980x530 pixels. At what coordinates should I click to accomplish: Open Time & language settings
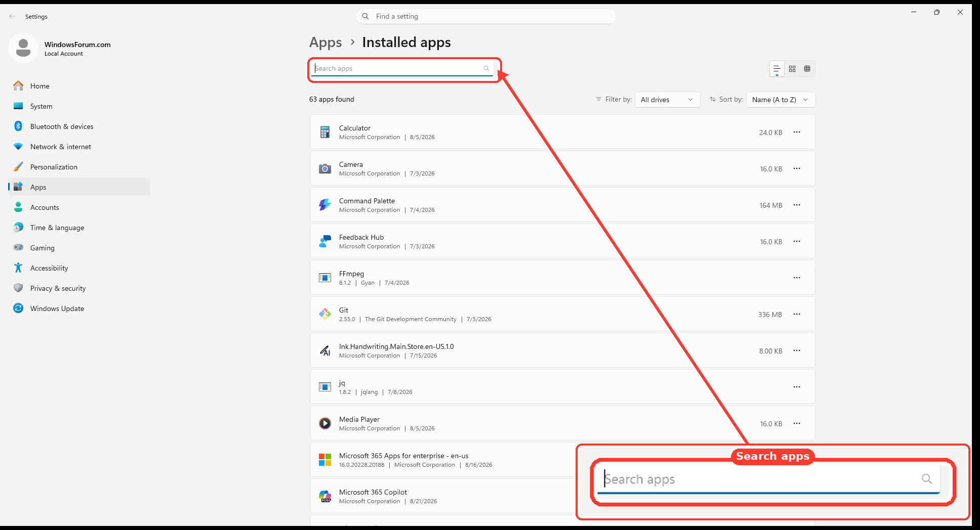79,228
